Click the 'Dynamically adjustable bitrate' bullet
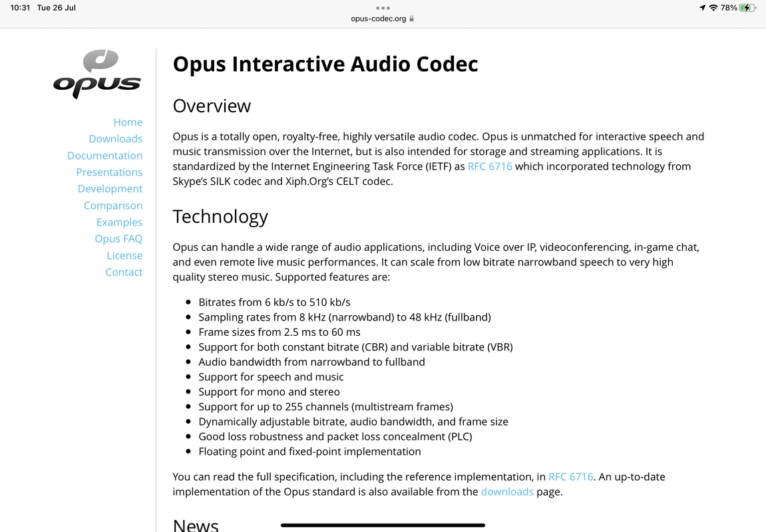766x532 pixels. [353, 422]
